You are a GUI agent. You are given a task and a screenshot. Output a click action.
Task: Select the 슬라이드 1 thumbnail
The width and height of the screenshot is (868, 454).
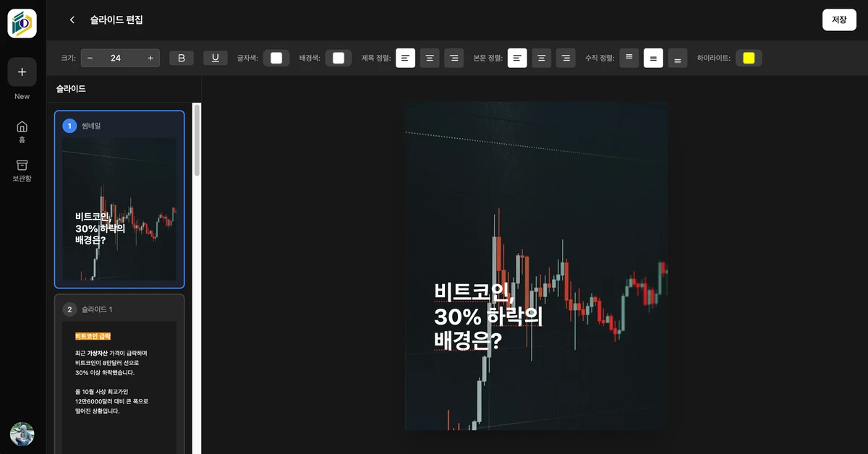pyautogui.click(x=119, y=374)
